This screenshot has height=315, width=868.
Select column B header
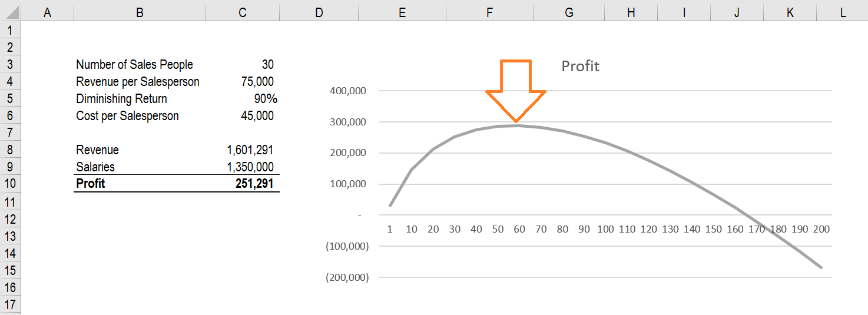(x=140, y=12)
